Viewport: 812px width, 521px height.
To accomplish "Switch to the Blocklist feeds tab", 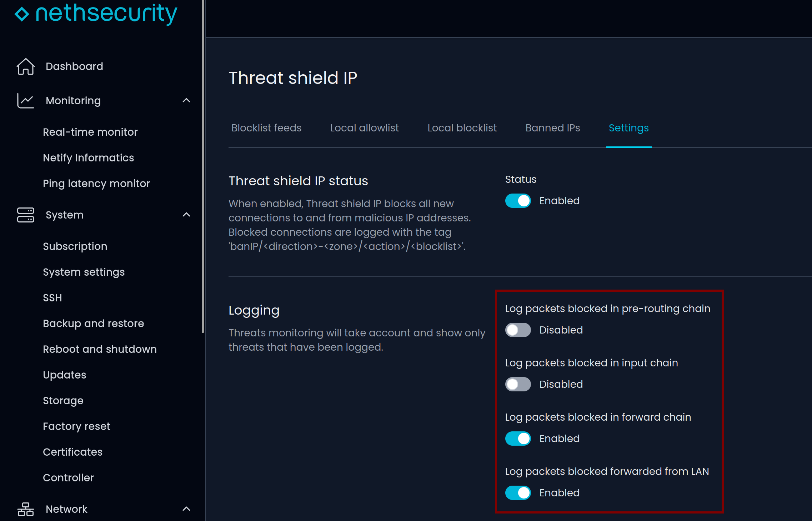I will (x=266, y=128).
